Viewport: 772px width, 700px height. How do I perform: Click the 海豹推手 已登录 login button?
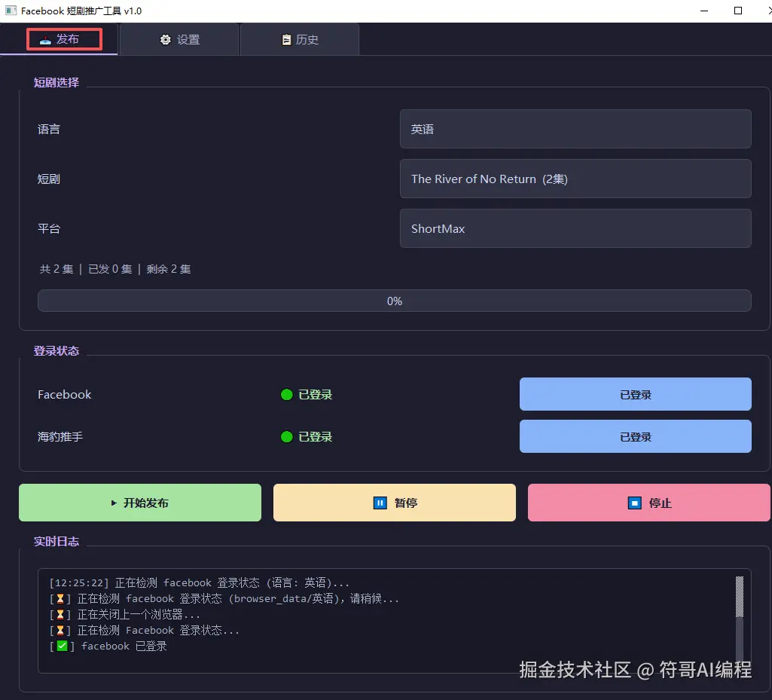[635, 436]
